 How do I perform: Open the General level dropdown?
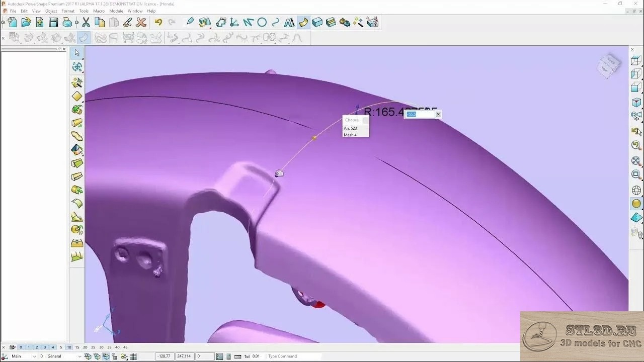coord(79,356)
